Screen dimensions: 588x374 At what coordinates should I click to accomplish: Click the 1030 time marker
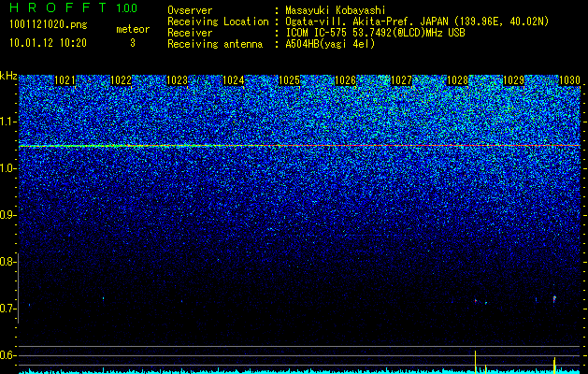(569, 80)
